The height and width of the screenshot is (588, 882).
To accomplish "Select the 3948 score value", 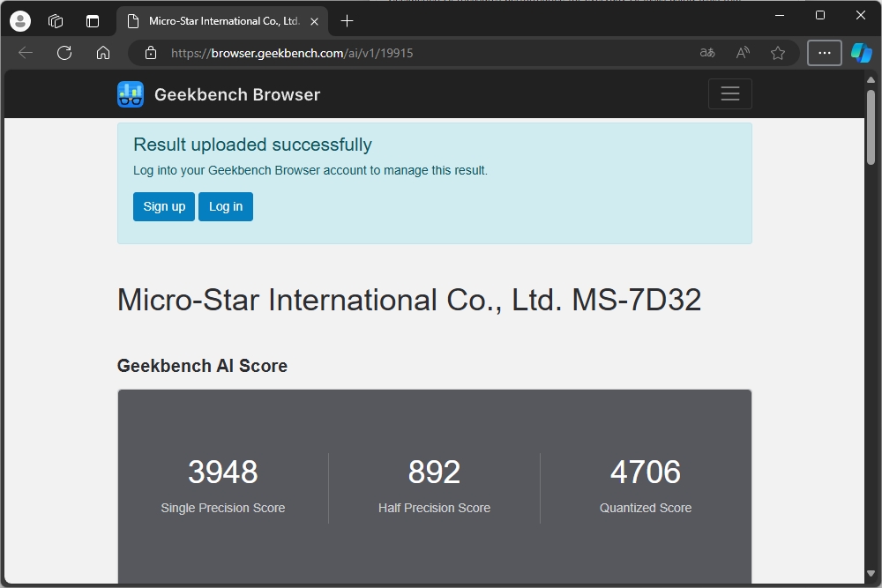I will click(223, 472).
